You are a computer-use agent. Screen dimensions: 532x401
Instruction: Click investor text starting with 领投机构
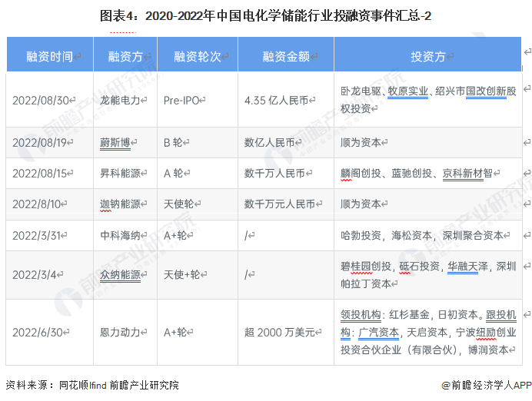tap(428, 332)
